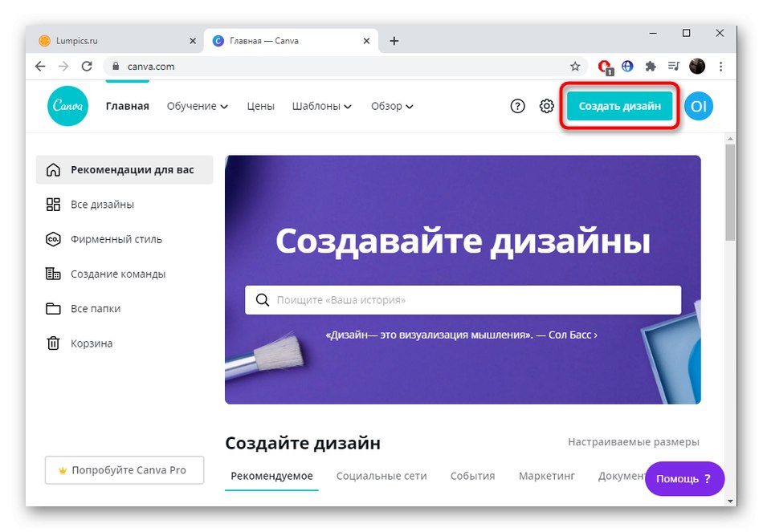This screenshot has height=532, width=763.
Task: Click the Настраиваемые размеры link
Action: point(634,441)
